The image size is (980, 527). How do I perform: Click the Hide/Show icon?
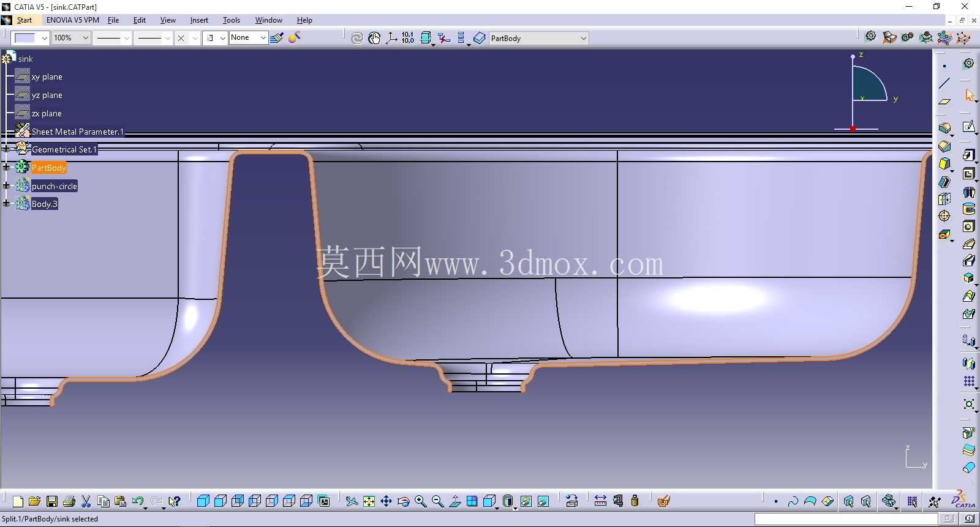pos(526,501)
